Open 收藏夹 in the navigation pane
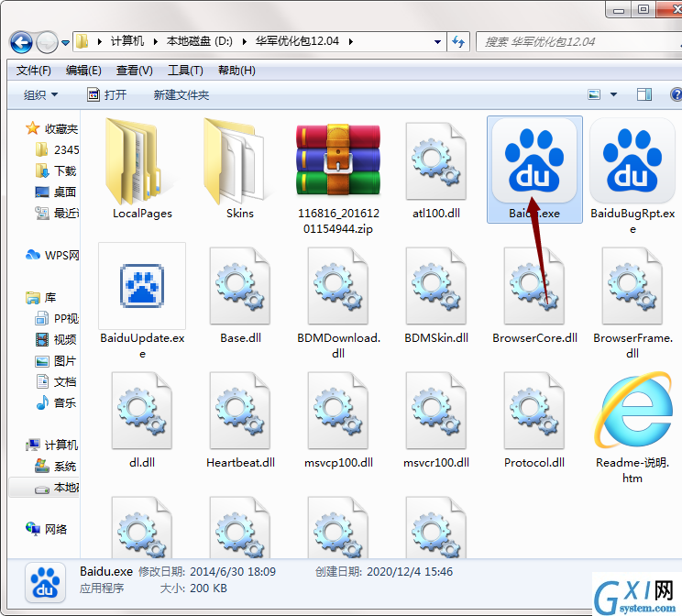The height and width of the screenshot is (616, 682). click(x=51, y=128)
